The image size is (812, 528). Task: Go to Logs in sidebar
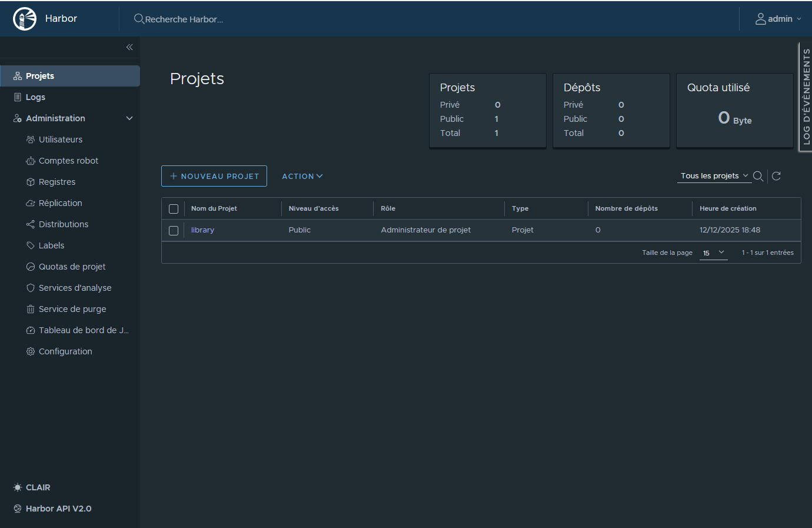(x=35, y=97)
